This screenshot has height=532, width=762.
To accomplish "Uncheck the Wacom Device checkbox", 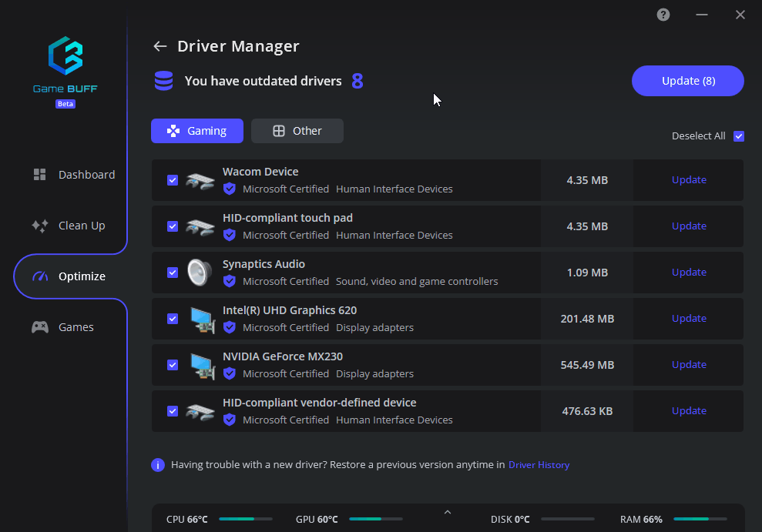I will pos(173,180).
